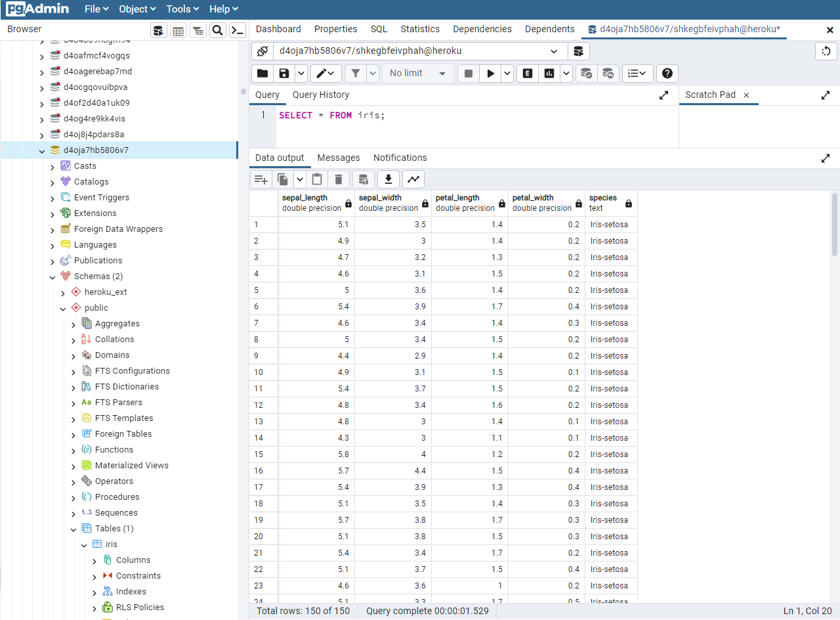The width and height of the screenshot is (840, 620).
Task: Click the Explain (E) button
Action: (x=528, y=74)
